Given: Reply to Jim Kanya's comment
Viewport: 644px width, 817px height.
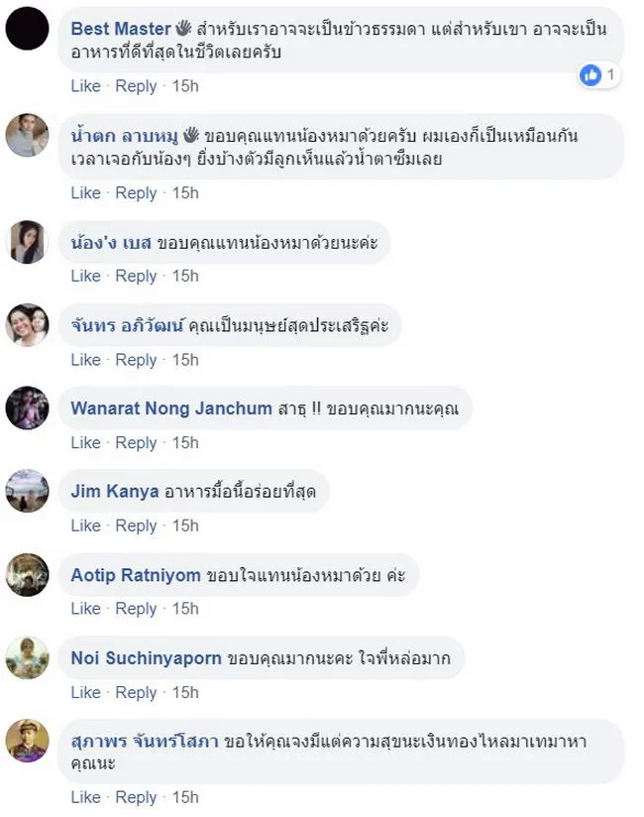Looking at the screenshot, I should [x=136, y=525].
